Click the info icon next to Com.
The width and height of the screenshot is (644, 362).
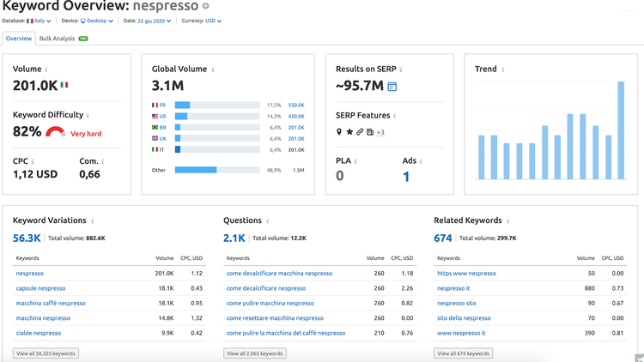pyautogui.click(x=103, y=162)
